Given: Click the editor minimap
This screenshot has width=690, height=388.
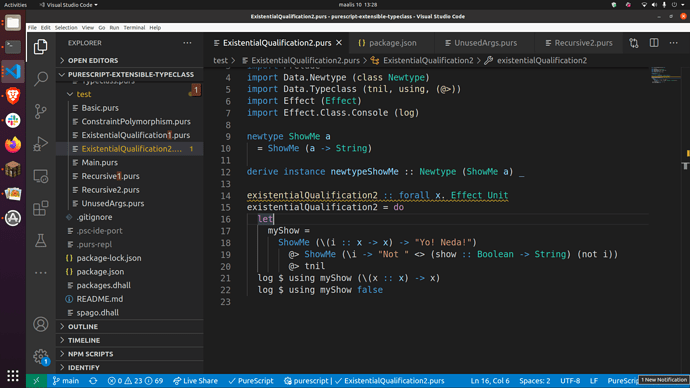Looking at the screenshot, I should [x=665, y=75].
